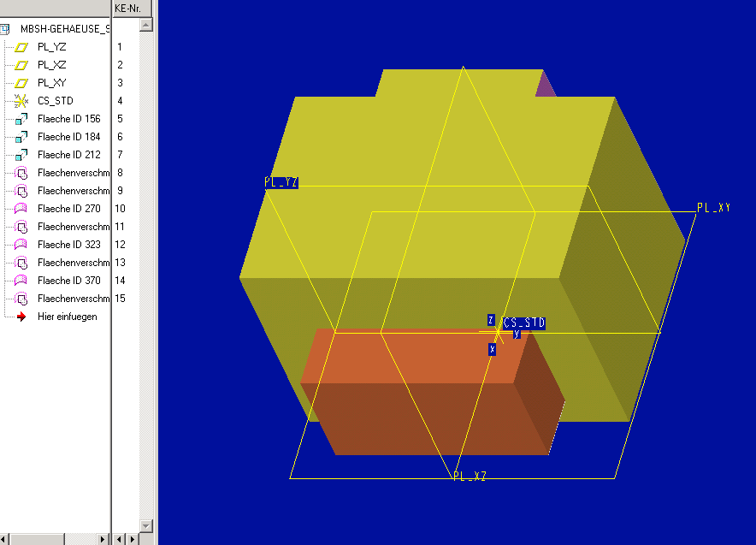Select the MBSH-GEHAEUSE part icon
Screen dimensions: 756x545
(x=5, y=29)
